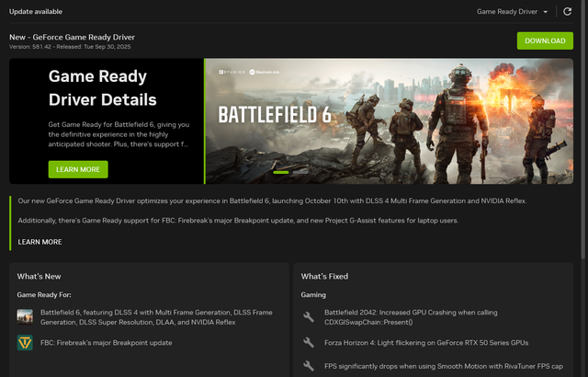
Task: Click Battlefield 2042 GPU crashing entry text
Action: 411,317
